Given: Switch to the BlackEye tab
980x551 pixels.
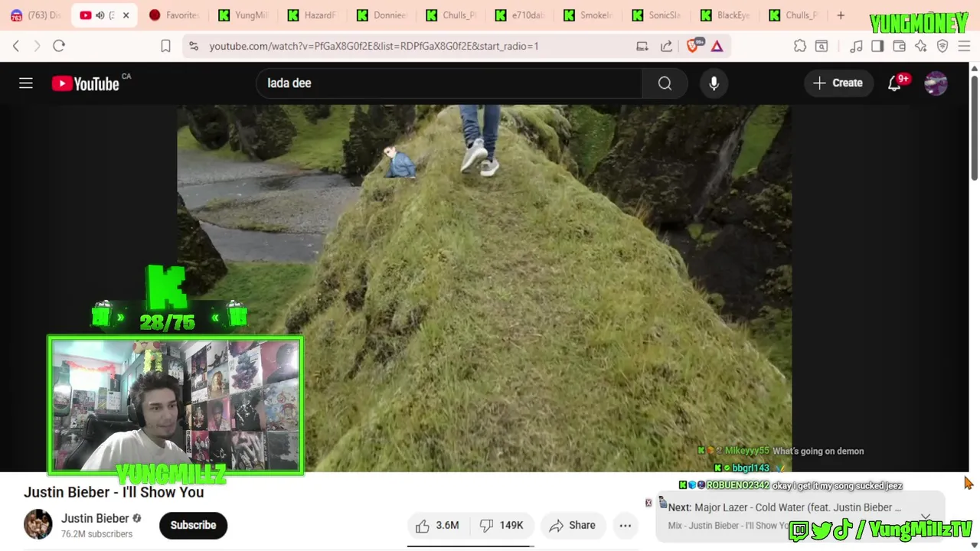Looking at the screenshot, I should coord(726,15).
